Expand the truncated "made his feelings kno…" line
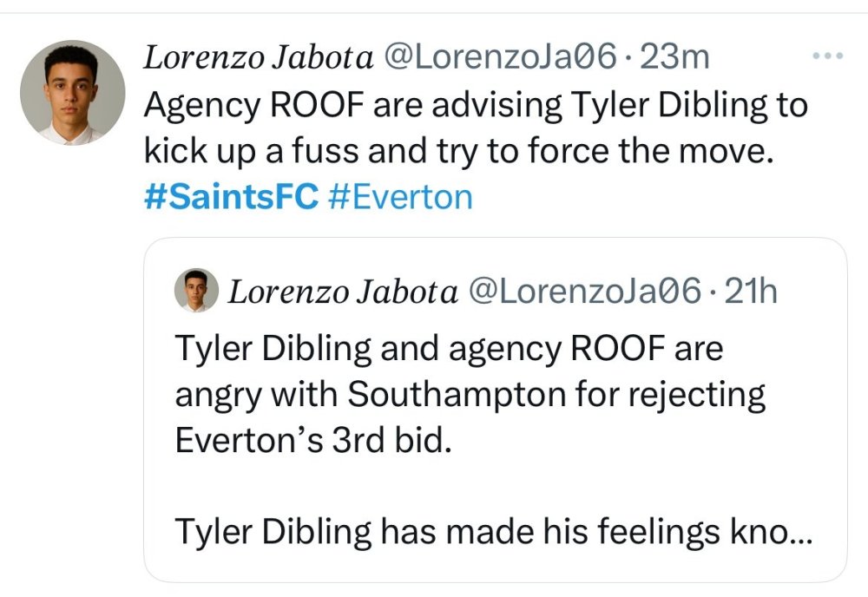The height and width of the screenshot is (597, 868). [493, 531]
